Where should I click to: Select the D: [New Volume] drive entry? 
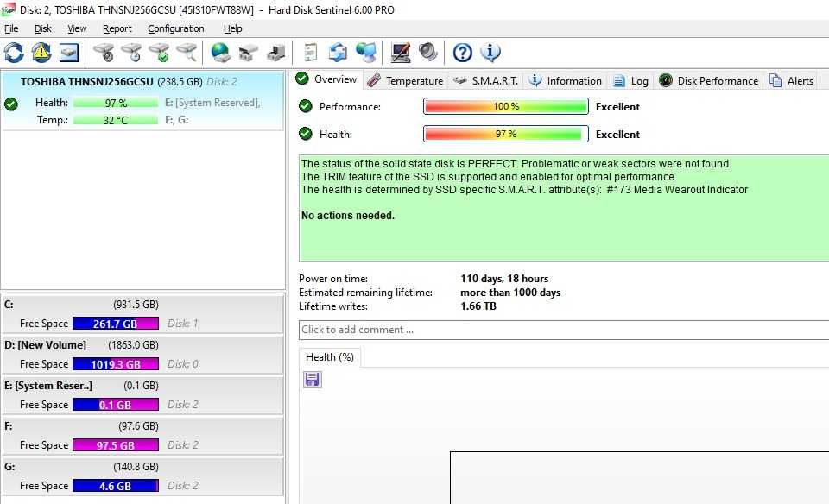(x=142, y=355)
